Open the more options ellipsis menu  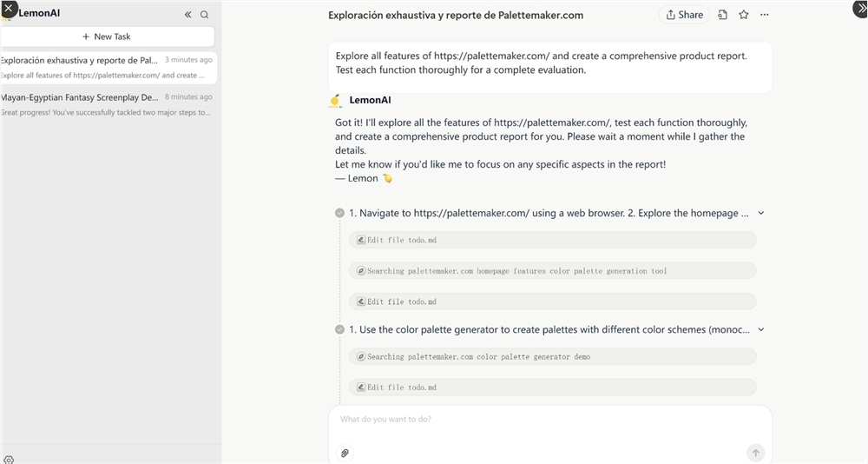(x=765, y=15)
